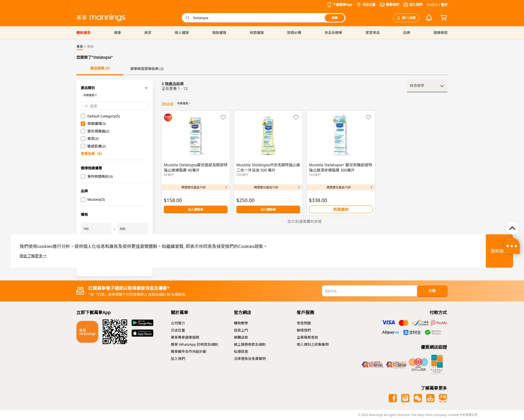This screenshot has width=524, height=420.
Task: Click the Mannings logo in header
Action: pos(101,17)
